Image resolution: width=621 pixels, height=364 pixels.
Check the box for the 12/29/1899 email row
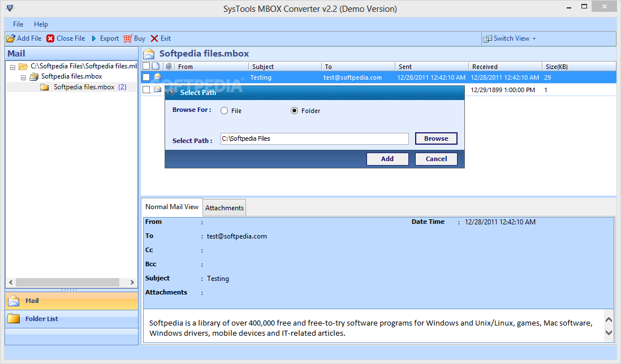click(x=146, y=89)
